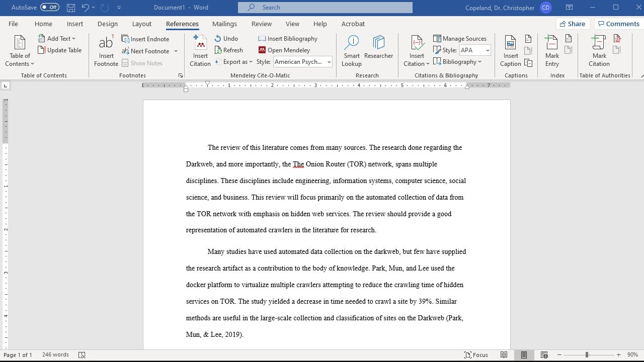Click Manage Sources
The height and width of the screenshot is (362, 644).
(x=460, y=38)
